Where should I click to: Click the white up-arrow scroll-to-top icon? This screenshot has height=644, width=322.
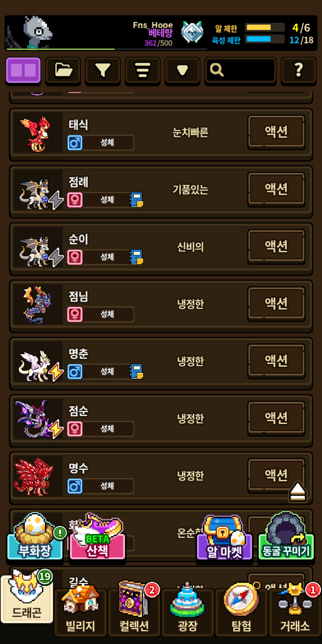(297, 492)
